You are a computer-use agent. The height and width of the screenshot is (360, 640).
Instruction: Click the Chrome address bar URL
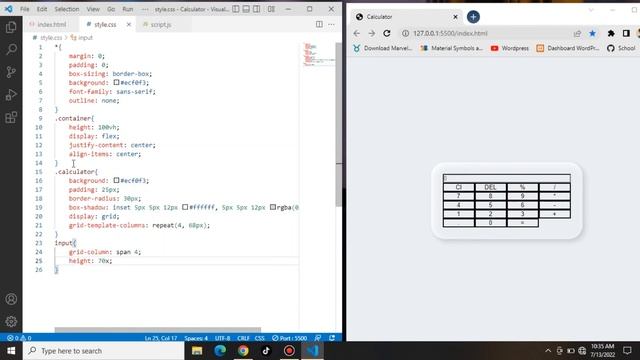(450, 33)
